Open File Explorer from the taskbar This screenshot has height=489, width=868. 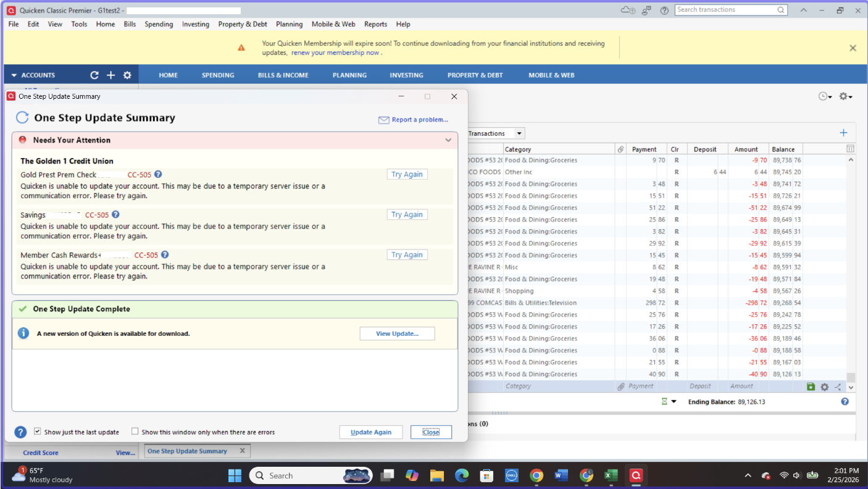[437, 475]
